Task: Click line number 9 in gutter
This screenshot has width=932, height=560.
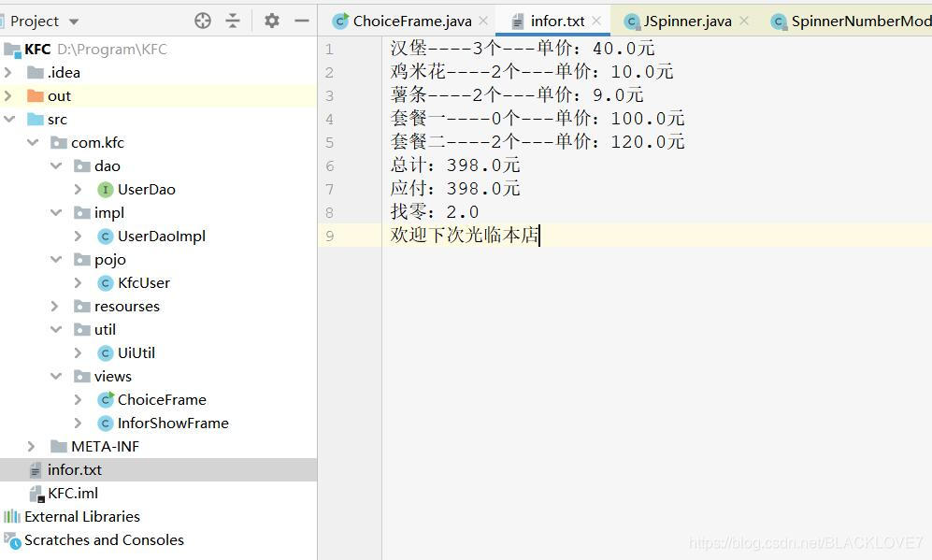Action: click(329, 236)
